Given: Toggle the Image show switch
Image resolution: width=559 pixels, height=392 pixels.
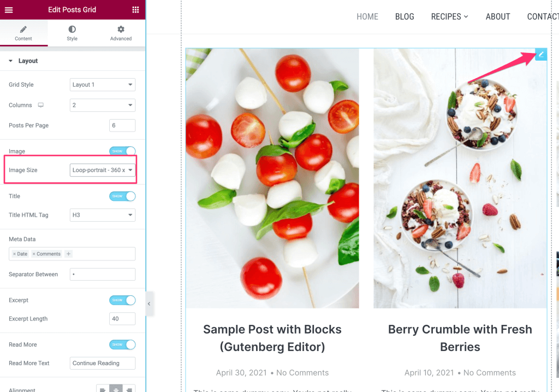Looking at the screenshot, I should click(x=122, y=151).
